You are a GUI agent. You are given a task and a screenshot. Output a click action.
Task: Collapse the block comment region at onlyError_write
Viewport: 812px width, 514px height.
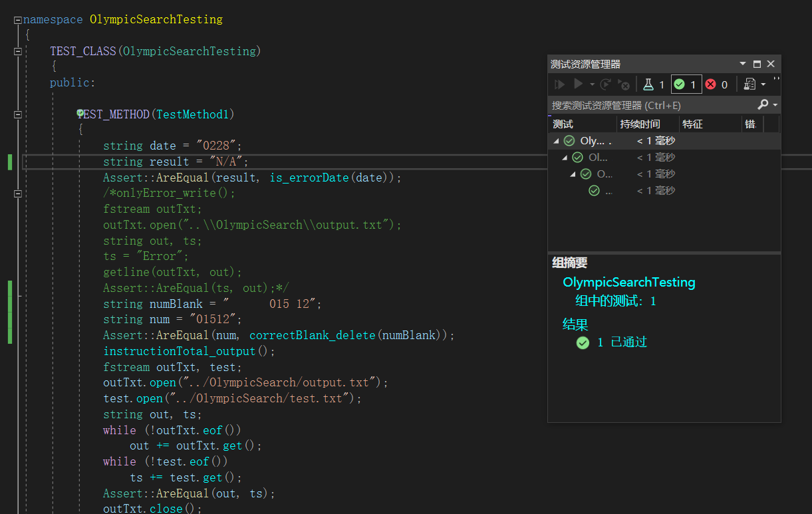(18, 193)
